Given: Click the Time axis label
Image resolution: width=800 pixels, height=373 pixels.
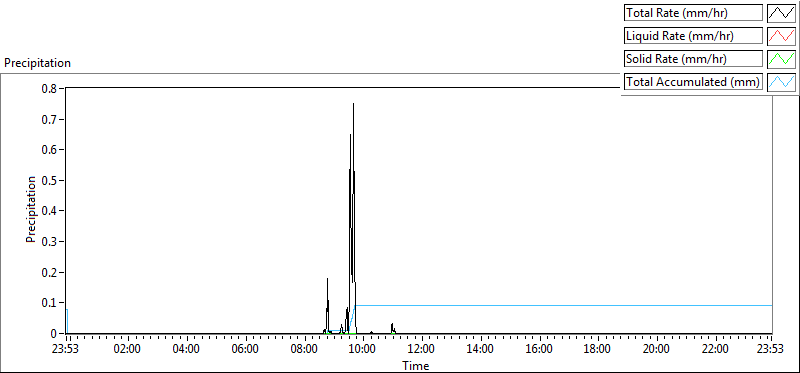Looking at the screenshot, I should click(415, 366).
